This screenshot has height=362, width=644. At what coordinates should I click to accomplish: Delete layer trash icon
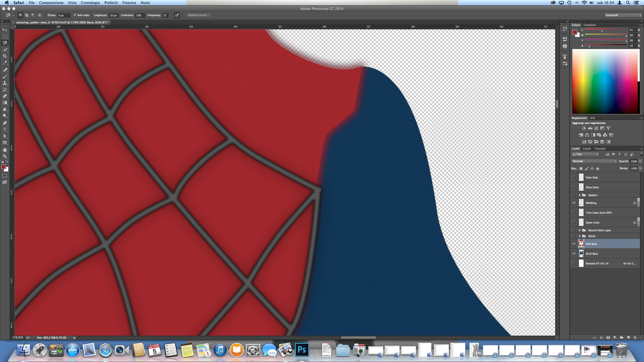click(635, 338)
